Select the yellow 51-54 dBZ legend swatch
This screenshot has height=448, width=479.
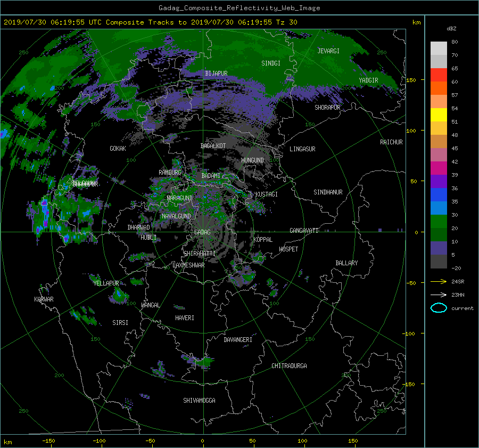point(439,115)
